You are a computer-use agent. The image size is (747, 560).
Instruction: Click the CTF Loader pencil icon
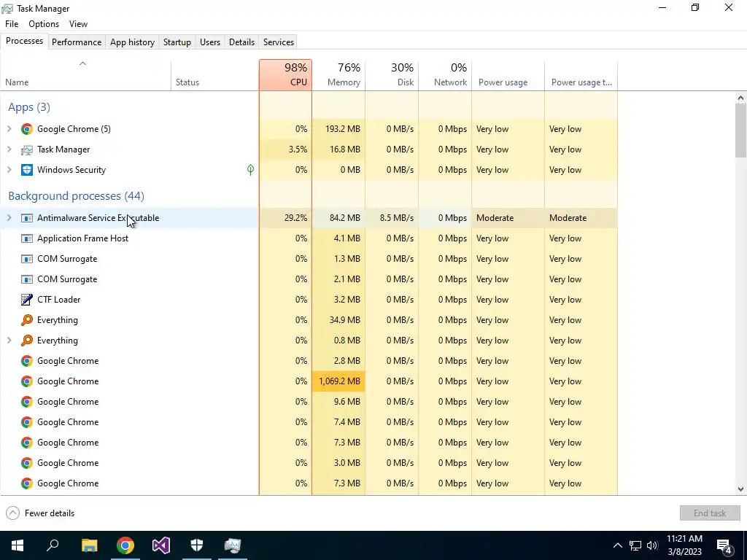(27, 300)
